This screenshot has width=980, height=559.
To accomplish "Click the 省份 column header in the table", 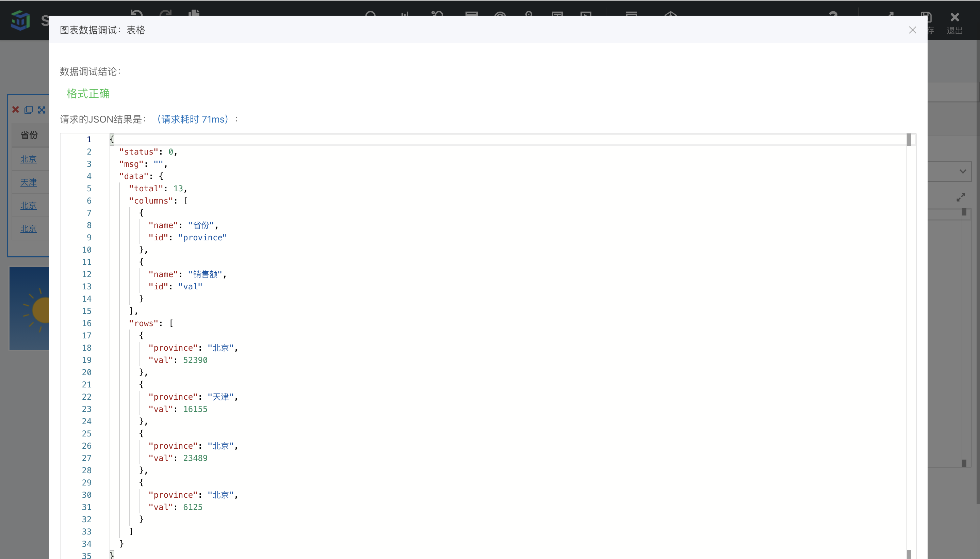I will pyautogui.click(x=29, y=135).
